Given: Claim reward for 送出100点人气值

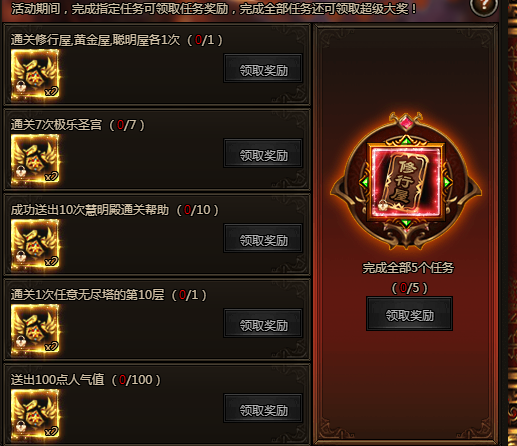Looking at the screenshot, I should click(263, 408).
